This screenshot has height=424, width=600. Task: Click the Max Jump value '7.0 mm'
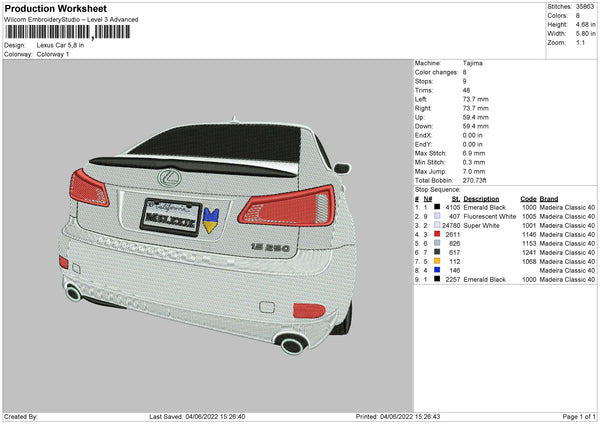click(x=474, y=171)
